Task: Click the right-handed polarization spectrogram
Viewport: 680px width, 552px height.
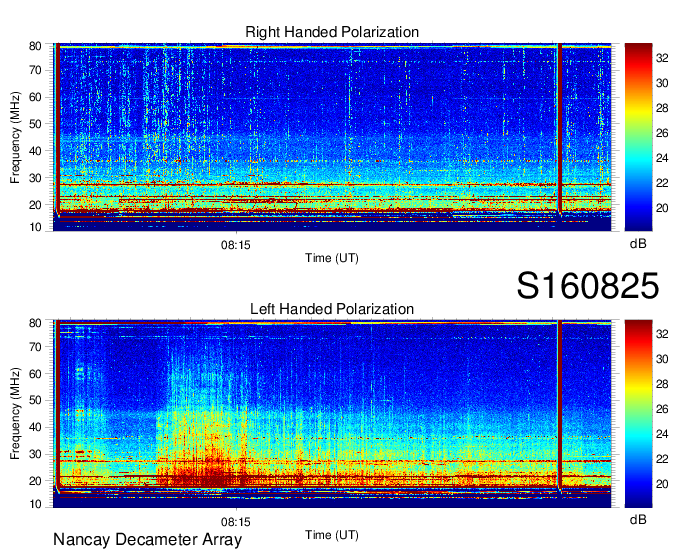Action: click(x=332, y=137)
